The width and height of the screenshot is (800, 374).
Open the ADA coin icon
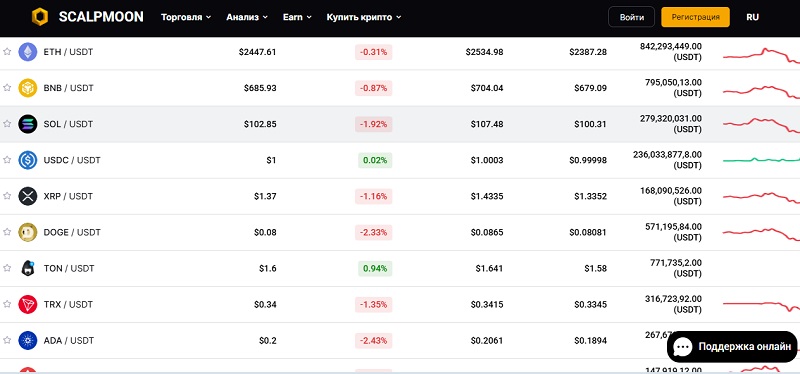[x=28, y=340]
